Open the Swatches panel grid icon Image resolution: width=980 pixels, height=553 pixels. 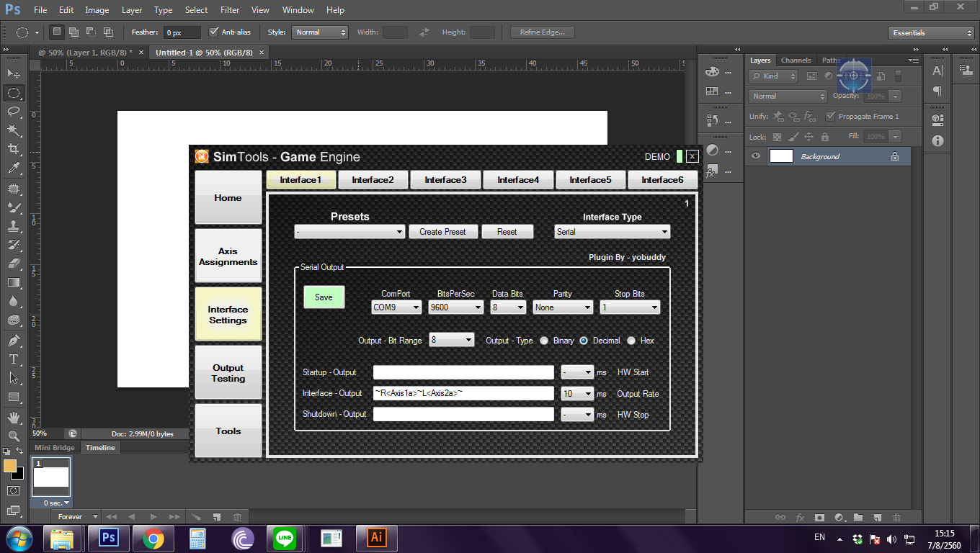(x=712, y=91)
